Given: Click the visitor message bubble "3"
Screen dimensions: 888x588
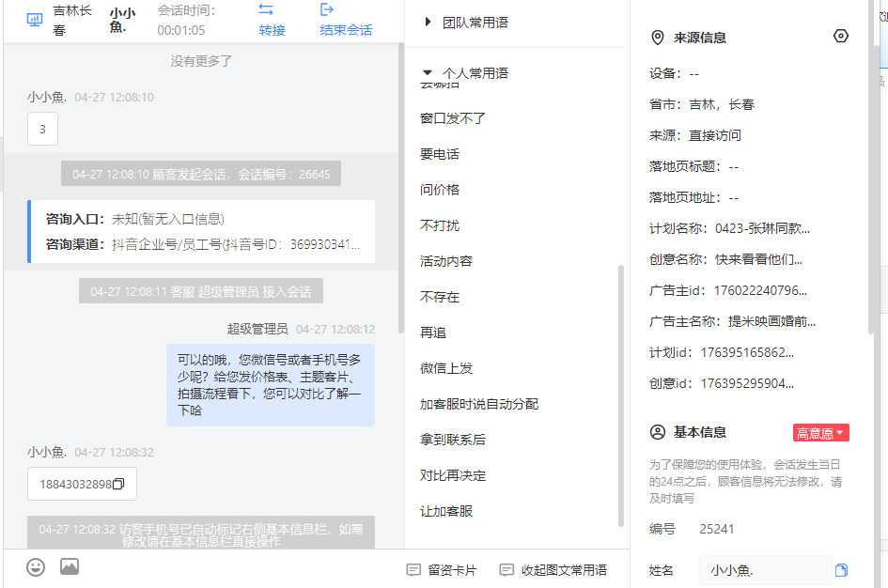Looking at the screenshot, I should pyautogui.click(x=42, y=129).
